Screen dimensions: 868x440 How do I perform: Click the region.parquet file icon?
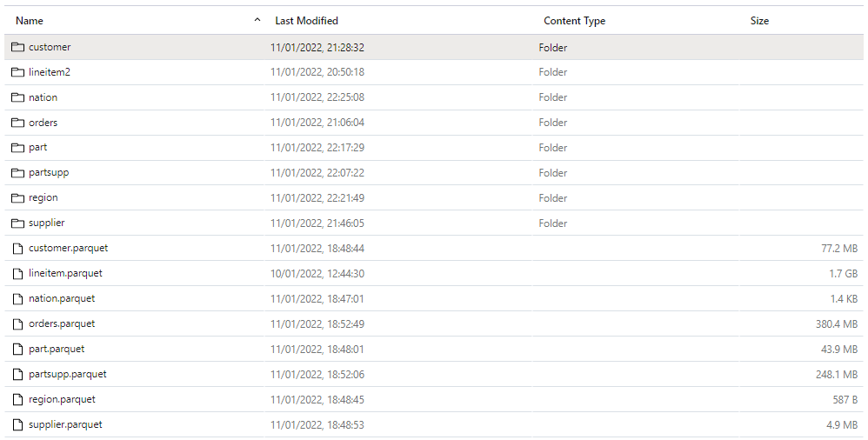tap(17, 400)
